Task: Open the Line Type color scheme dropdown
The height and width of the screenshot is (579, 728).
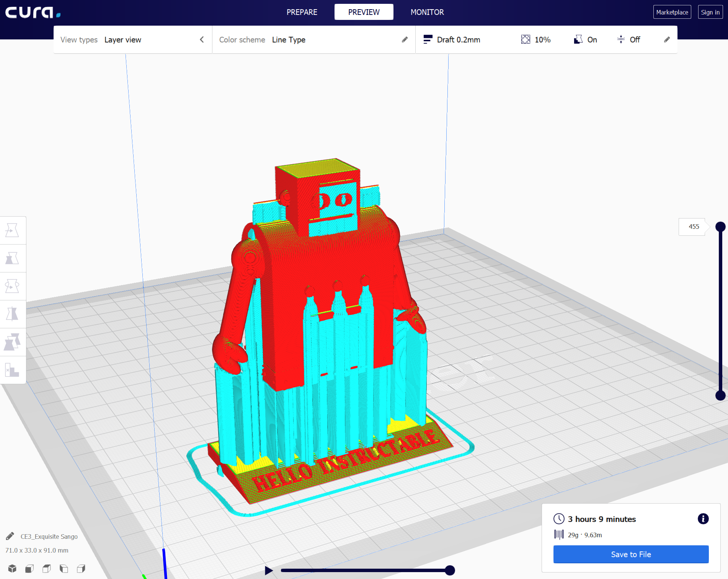Action: [313, 39]
